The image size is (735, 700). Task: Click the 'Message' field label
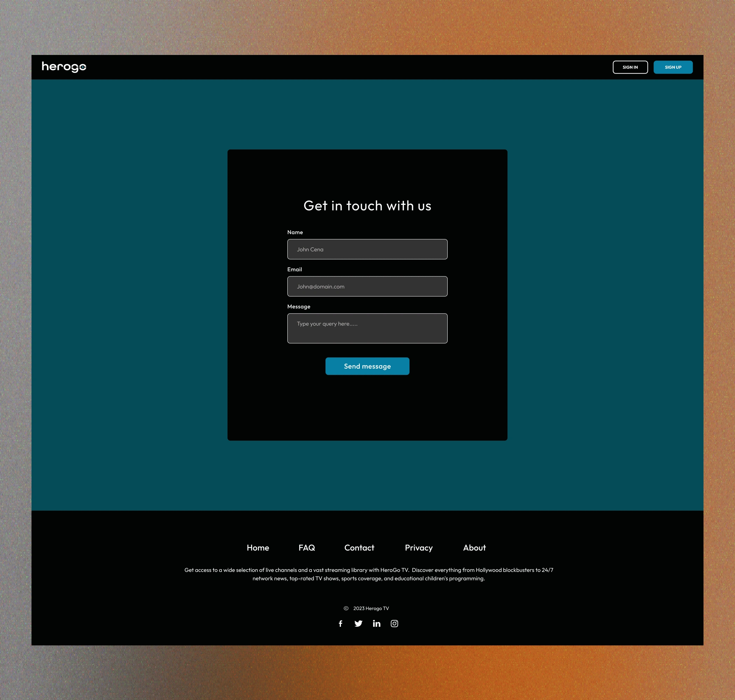click(299, 306)
